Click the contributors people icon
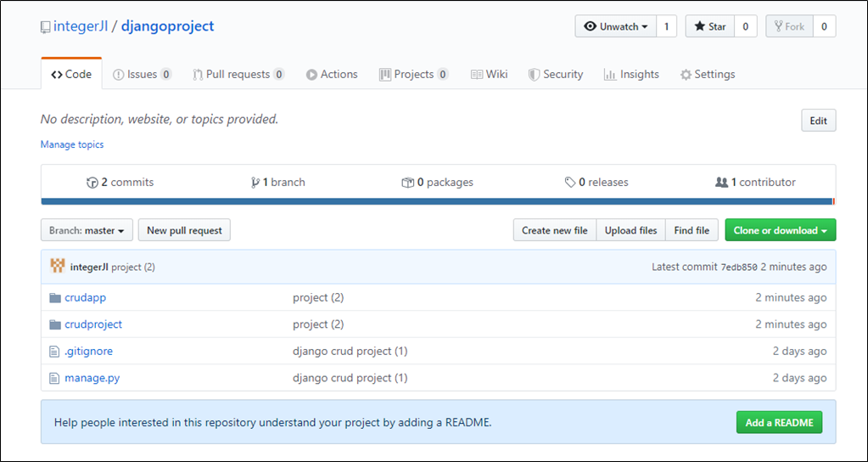The width and height of the screenshot is (868, 462). click(721, 183)
